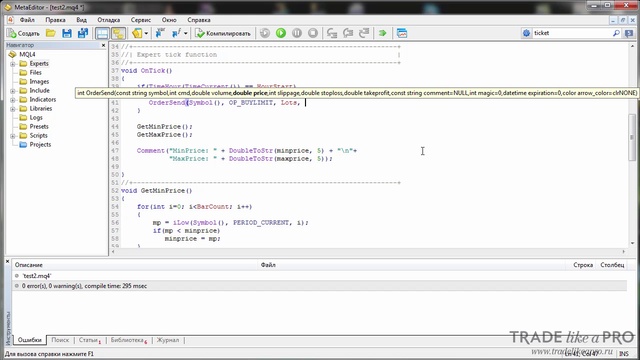Viewport: 640px width, 360px height.
Task: Open the Правка menu
Action: 55,20
